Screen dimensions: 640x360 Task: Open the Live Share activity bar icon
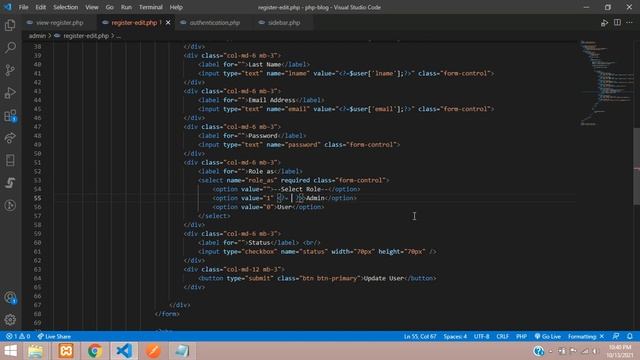pyautogui.click(x=10, y=138)
